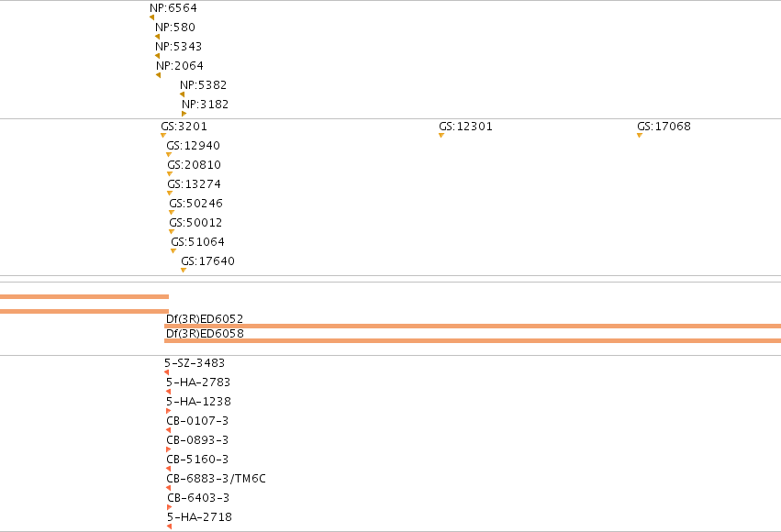781x532 pixels.
Task: Click the GS:50012 text label
Action: pyautogui.click(x=195, y=223)
